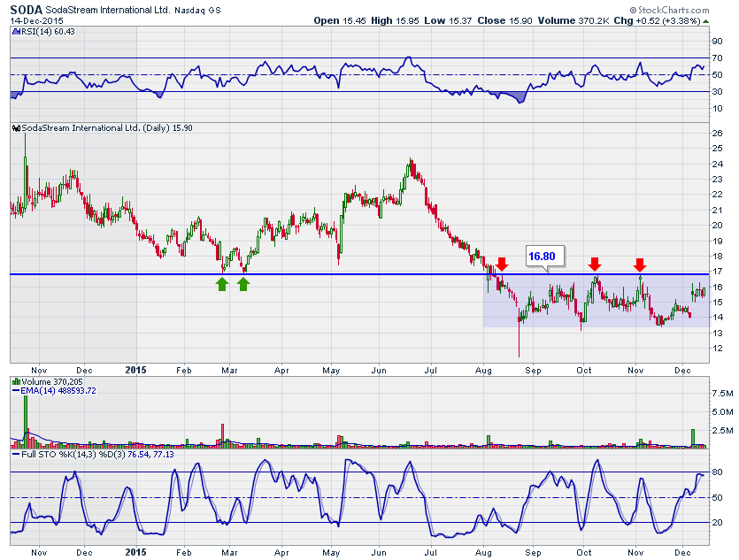Click the red down arrow in November
Image resolution: width=739 pixels, height=560 pixels.
tap(640, 264)
